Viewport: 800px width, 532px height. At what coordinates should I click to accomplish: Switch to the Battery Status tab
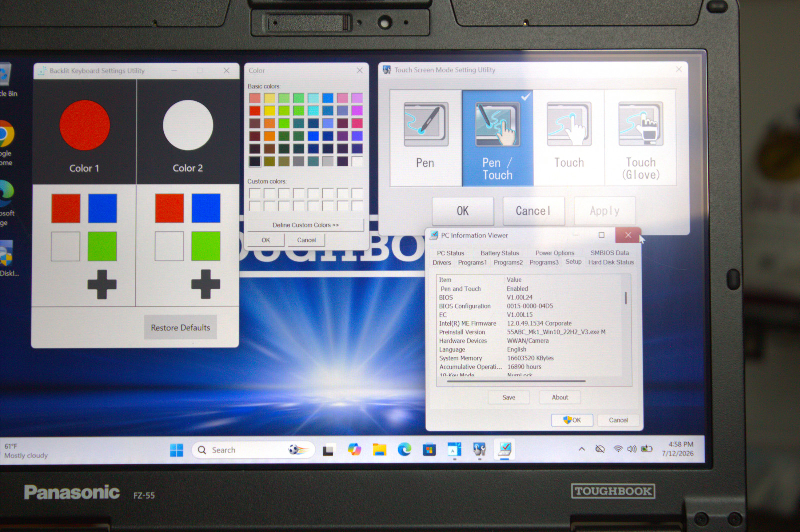click(x=500, y=253)
